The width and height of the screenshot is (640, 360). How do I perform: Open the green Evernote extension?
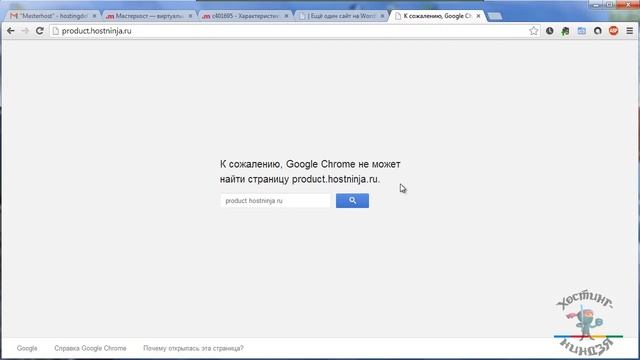coord(565,31)
